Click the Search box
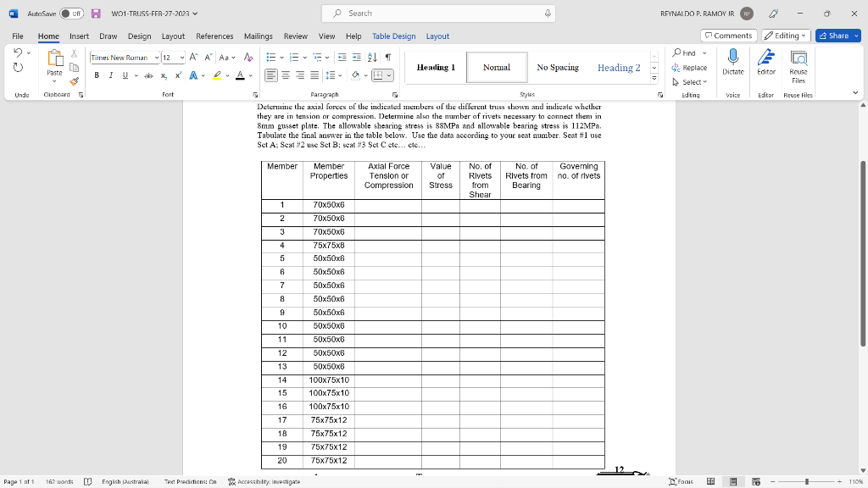This screenshot has width=868, height=488. pos(438,14)
